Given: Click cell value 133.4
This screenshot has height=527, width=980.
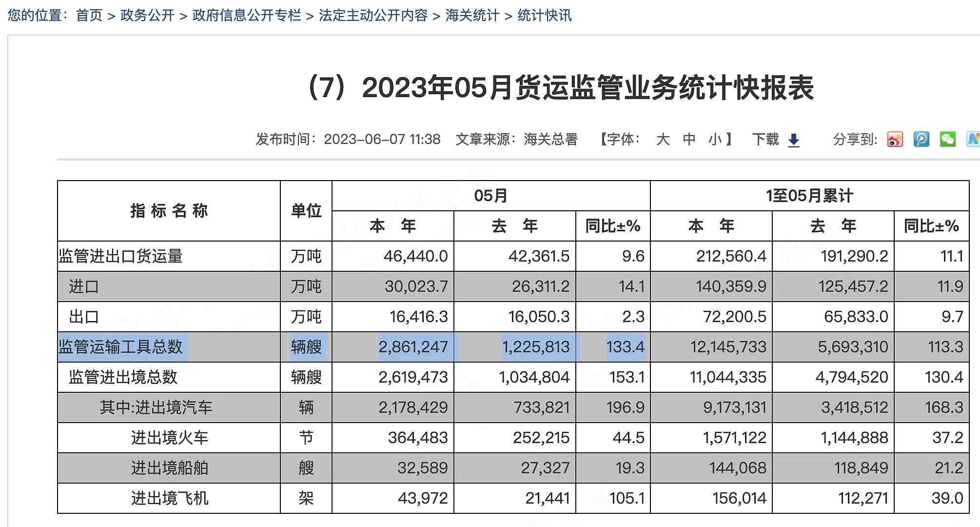Looking at the screenshot, I should [x=625, y=347].
